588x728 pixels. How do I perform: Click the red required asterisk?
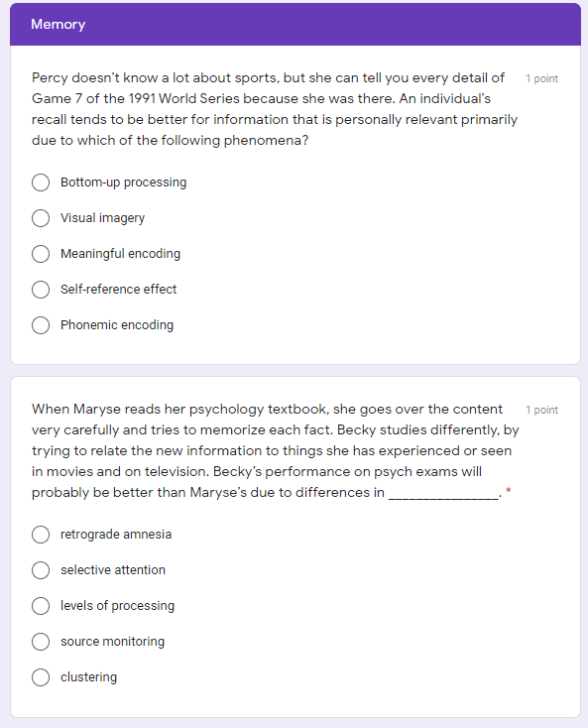point(508,490)
